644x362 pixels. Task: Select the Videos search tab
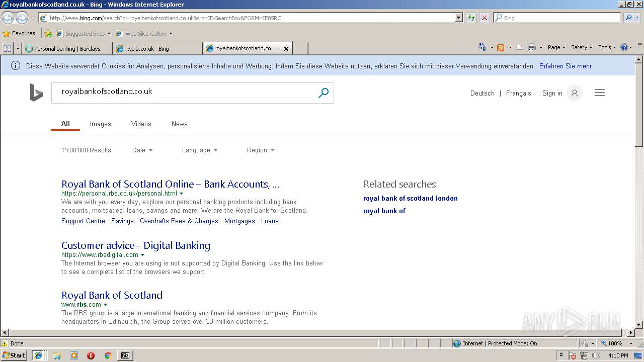tap(141, 124)
